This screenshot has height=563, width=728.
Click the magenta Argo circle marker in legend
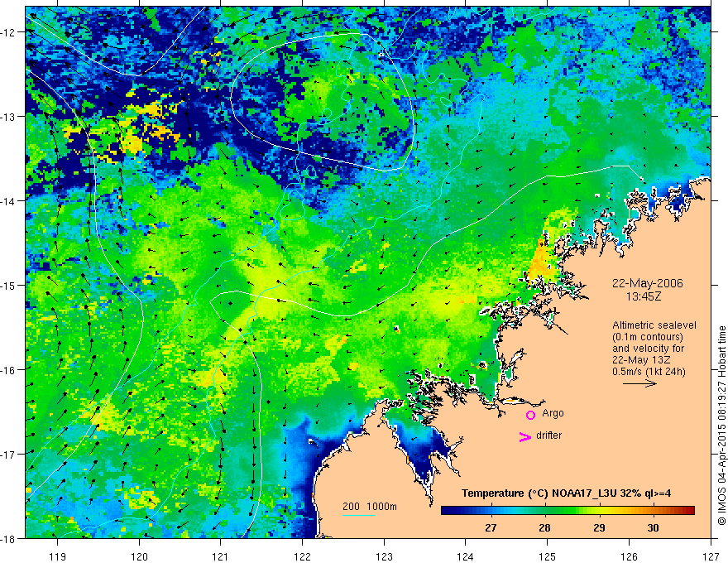(530, 415)
